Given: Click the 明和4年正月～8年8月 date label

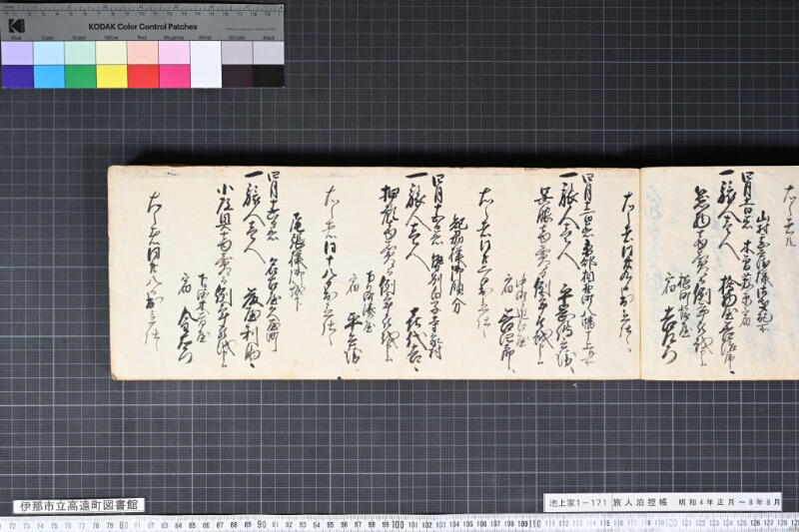Looking at the screenshot, I should point(729,502).
